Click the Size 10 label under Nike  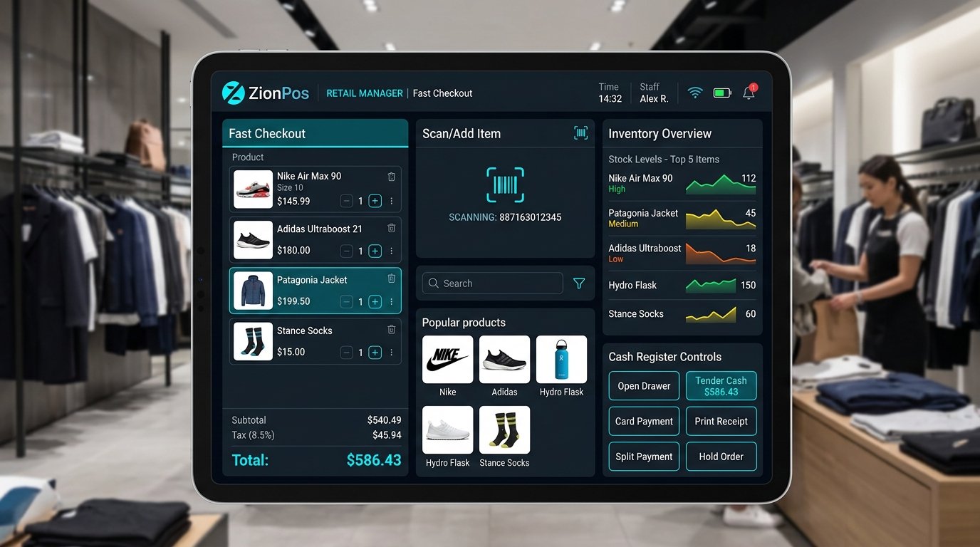(290, 188)
